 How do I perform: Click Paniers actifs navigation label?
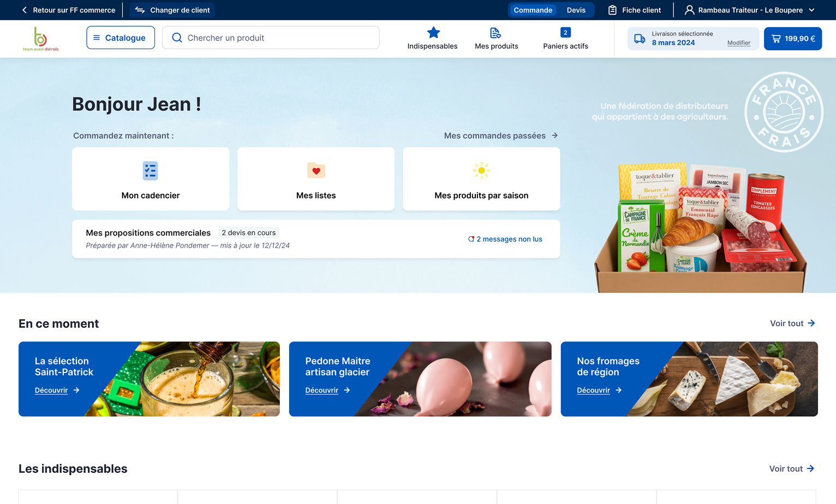[x=566, y=46]
